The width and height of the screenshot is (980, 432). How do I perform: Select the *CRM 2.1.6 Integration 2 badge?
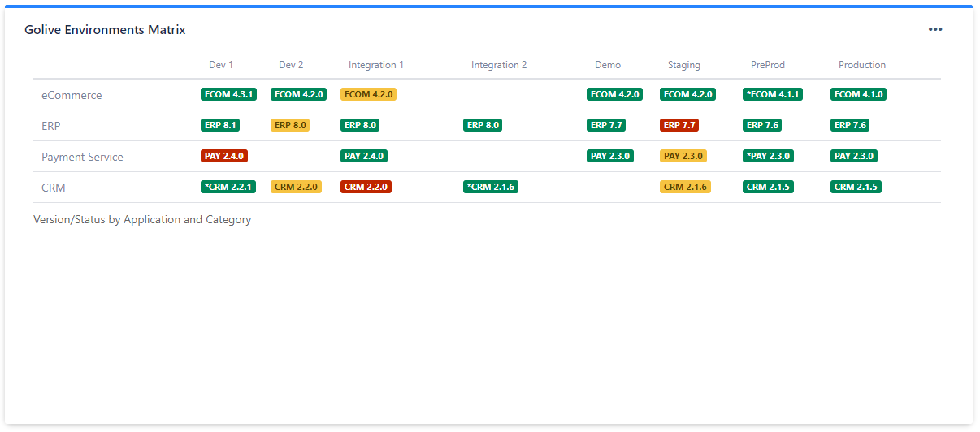click(491, 187)
